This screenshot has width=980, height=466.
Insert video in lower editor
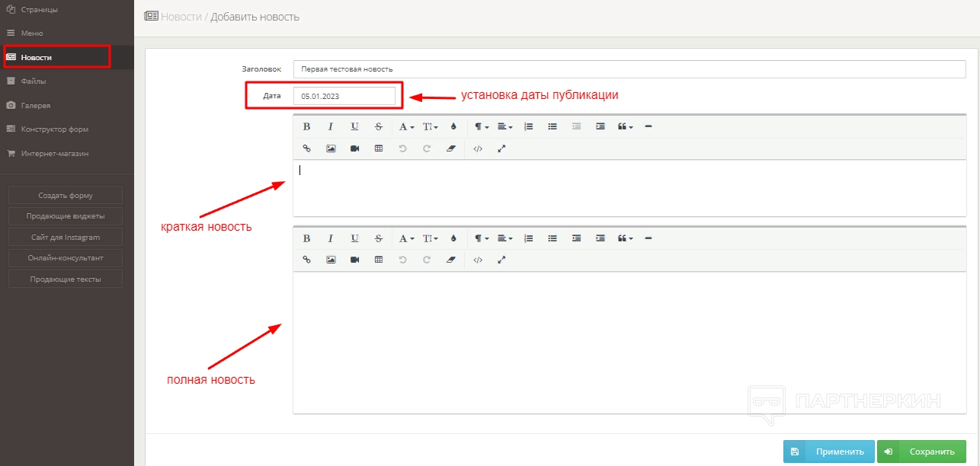point(354,260)
